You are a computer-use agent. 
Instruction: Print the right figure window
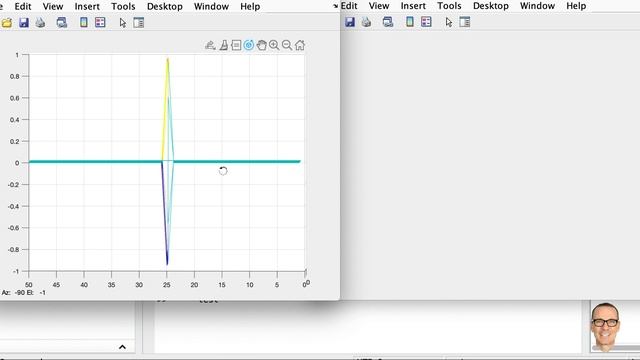click(x=366, y=22)
